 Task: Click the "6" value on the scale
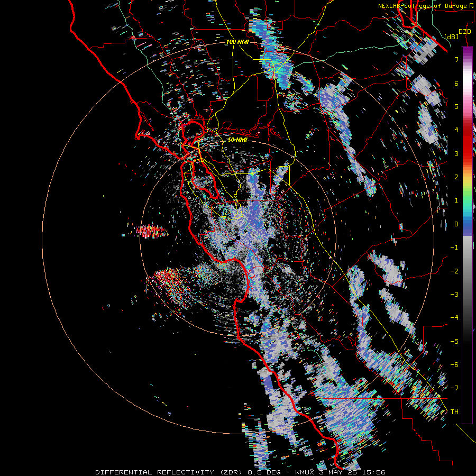point(456,83)
